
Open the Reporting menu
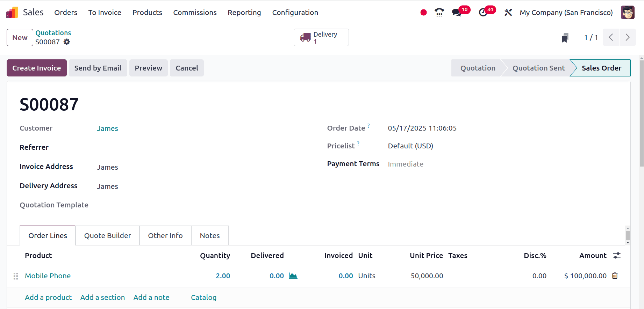click(x=244, y=13)
